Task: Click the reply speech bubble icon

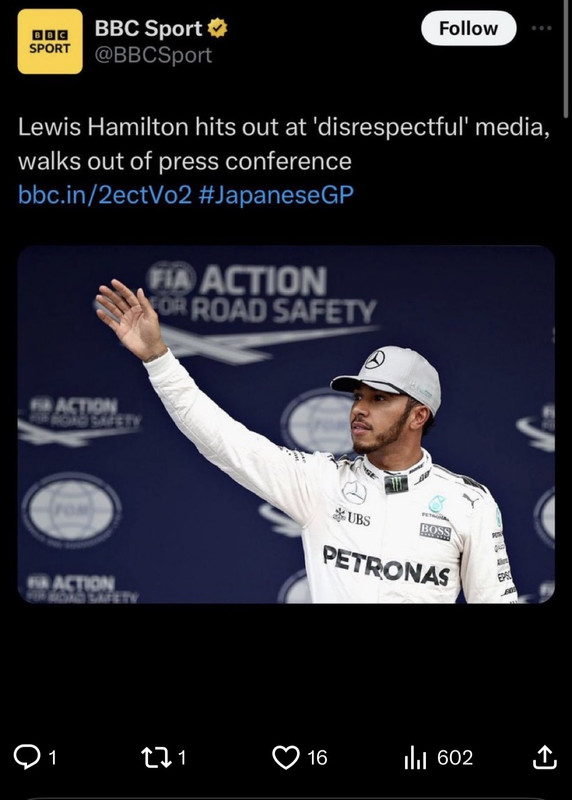Action: click(x=27, y=757)
